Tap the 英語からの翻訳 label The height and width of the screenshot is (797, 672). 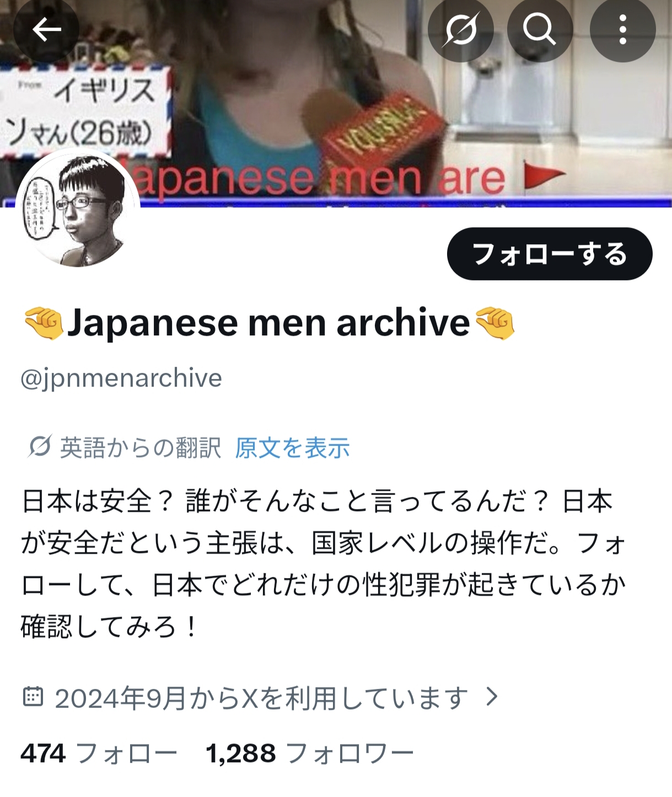coord(141,447)
